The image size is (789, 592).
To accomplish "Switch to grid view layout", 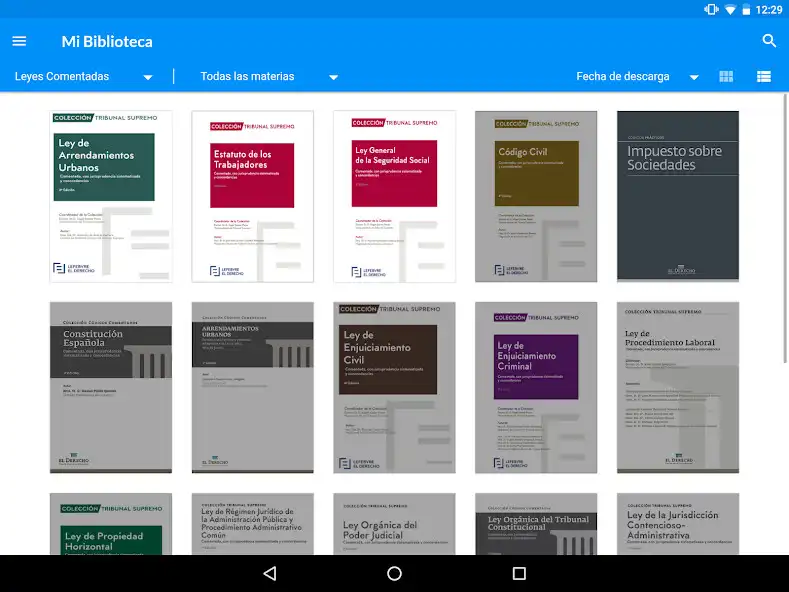I will 727,77.
